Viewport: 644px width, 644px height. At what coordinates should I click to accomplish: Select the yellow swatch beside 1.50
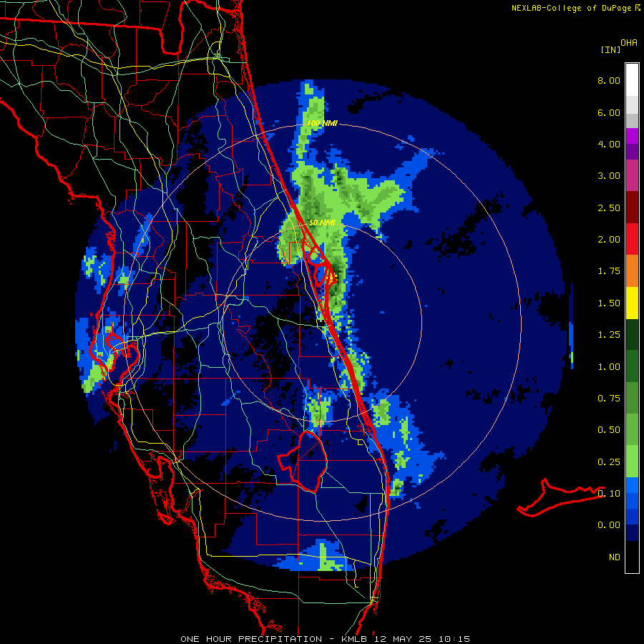pos(632,303)
